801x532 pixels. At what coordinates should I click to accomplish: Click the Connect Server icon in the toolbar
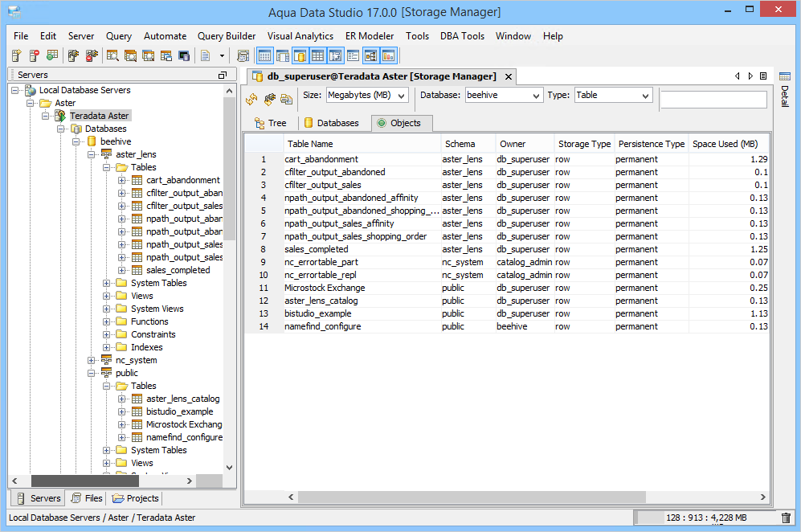click(73, 55)
